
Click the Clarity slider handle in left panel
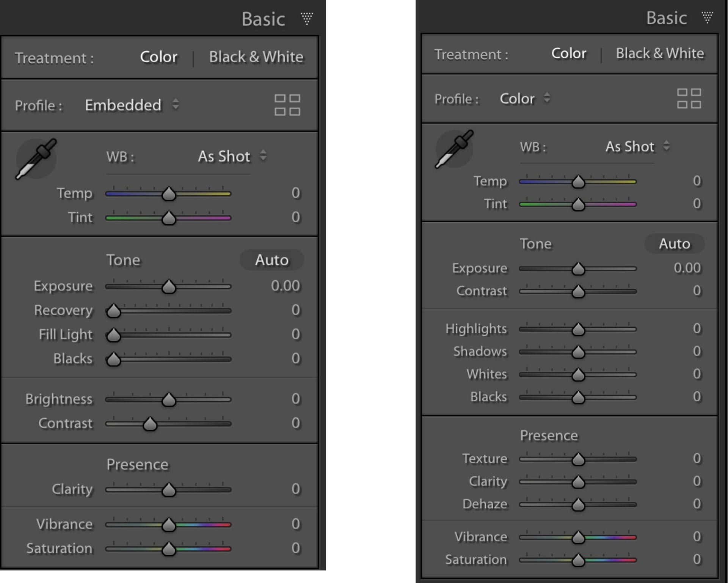click(x=169, y=490)
